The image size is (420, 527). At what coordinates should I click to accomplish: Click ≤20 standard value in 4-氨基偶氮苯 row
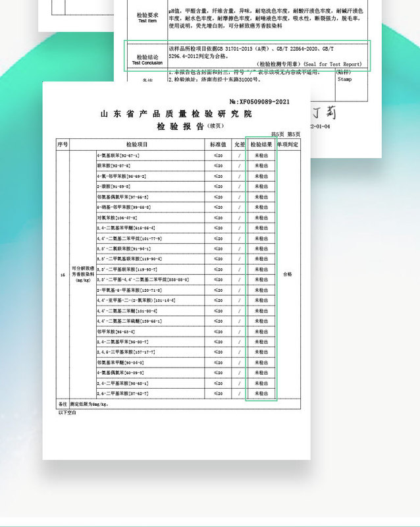[218, 373]
